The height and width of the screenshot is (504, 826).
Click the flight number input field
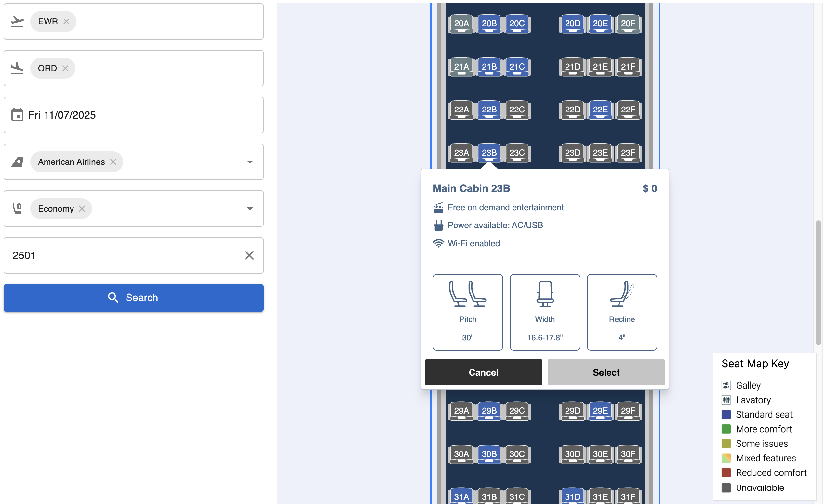click(134, 255)
